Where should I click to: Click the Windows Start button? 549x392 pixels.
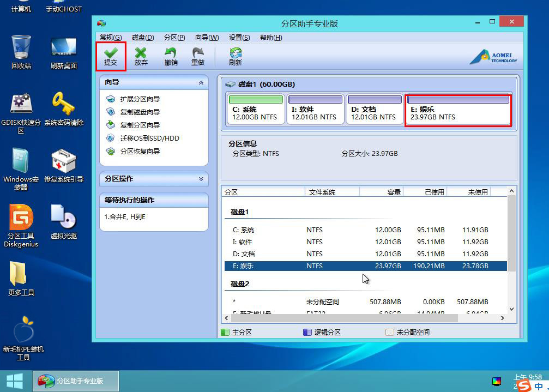[x=15, y=381]
